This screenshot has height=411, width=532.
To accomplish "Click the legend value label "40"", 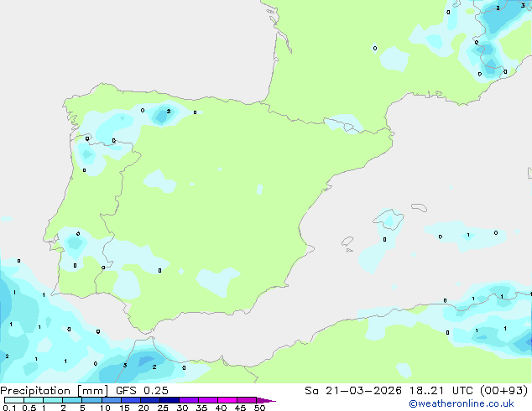I will coord(221,408).
